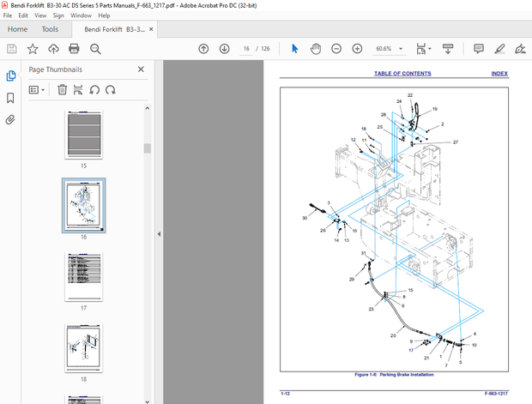The height and width of the screenshot is (404, 532).
Task: Rotate page clockwise
Action: click(x=111, y=90)
